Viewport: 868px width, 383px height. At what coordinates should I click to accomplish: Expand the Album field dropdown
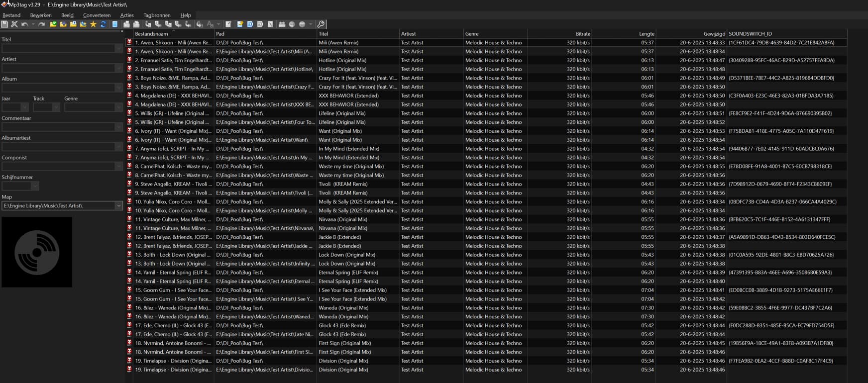(118, 88)
